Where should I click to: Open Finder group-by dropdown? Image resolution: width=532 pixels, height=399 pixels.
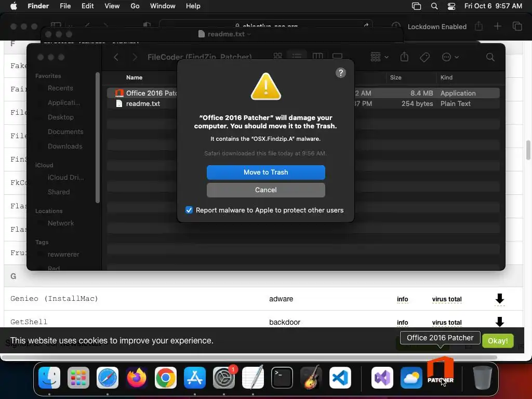[379, 57]
